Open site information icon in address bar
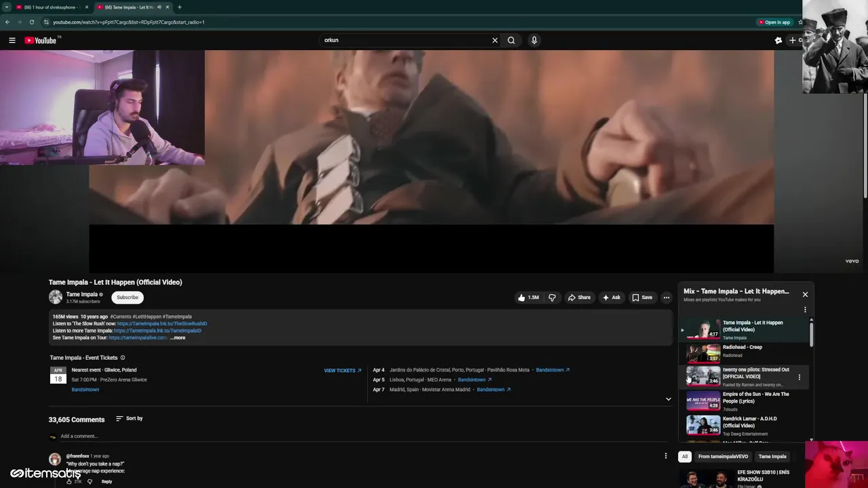Image resolution: width=868 pixels, height=488 pixels. [x=46, y=22]
